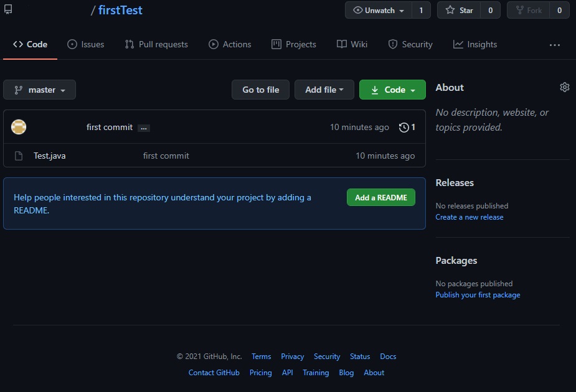Viewport: 576px width, 392px height.
Task: Click the Add a README button
Action: (381, 197)
